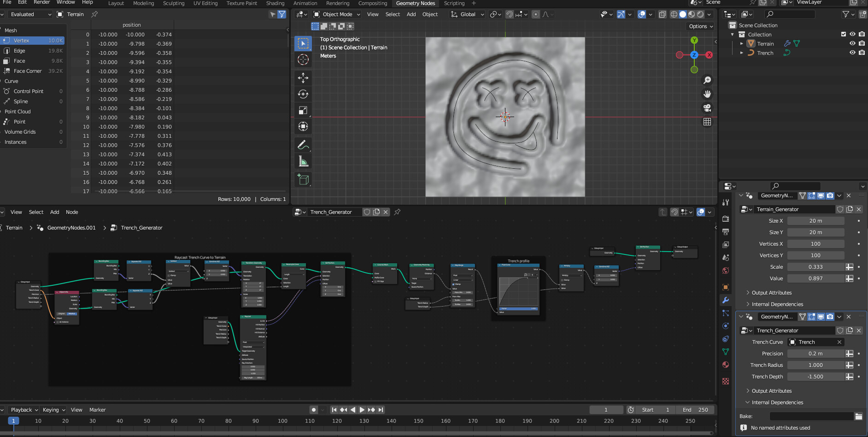
Task: Uncheck Collection exclude checkbox
Action: [844, 35]
